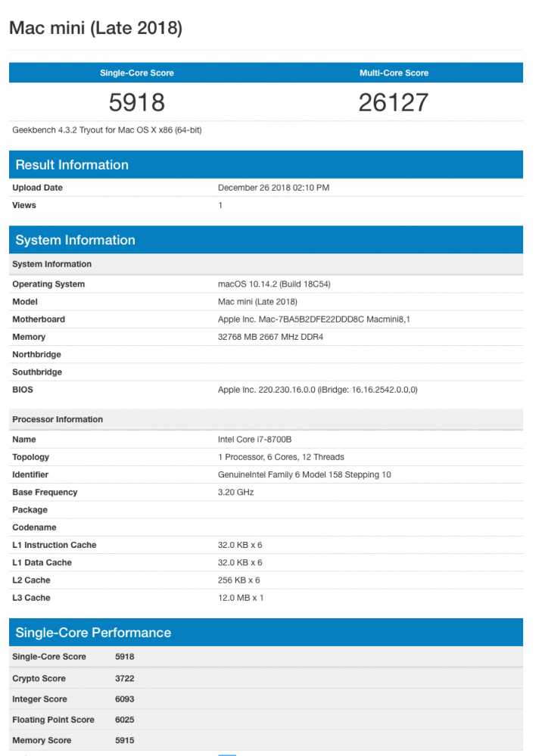The image size is (545, 756).
Task: Click the BIOS label
Action: pos(23,390)
